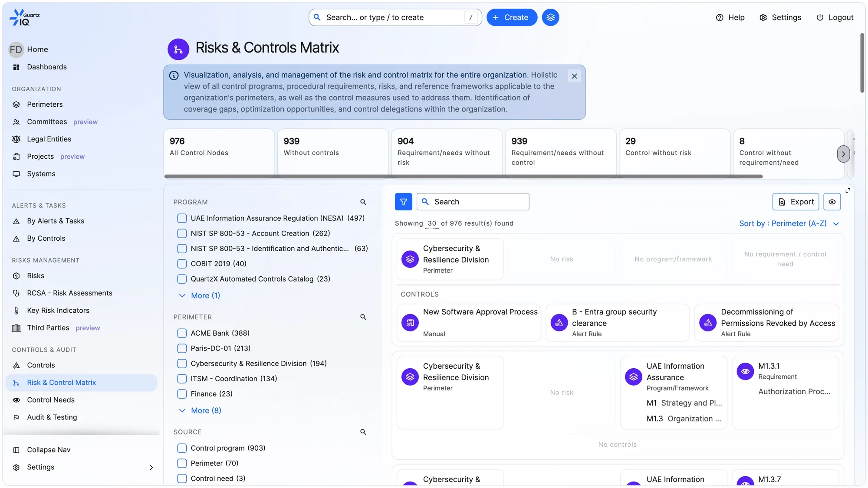
Task: Click the Audit & Testing flag icon
Action: (x=16, y=417)
